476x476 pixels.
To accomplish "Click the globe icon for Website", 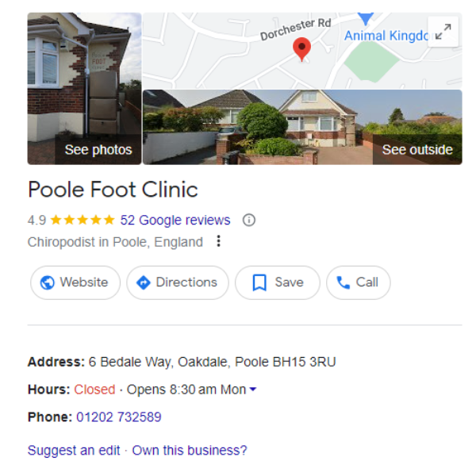I will click(x=48, y=282).
